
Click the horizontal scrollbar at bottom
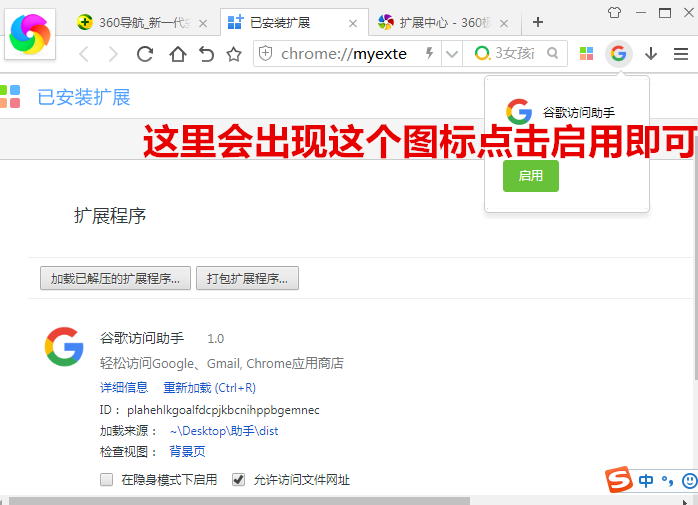coord(239,501)
